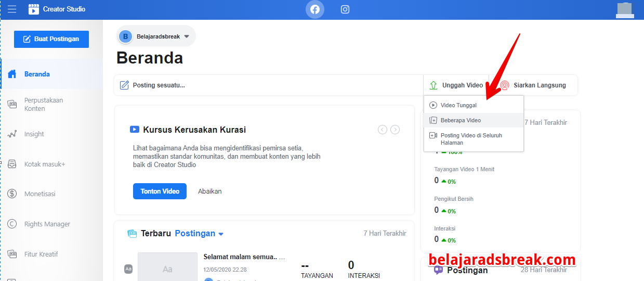The image size is (644, 281).
Task: Click the post date 12/05/2020 22.28
Action: (x=225, y=270)
